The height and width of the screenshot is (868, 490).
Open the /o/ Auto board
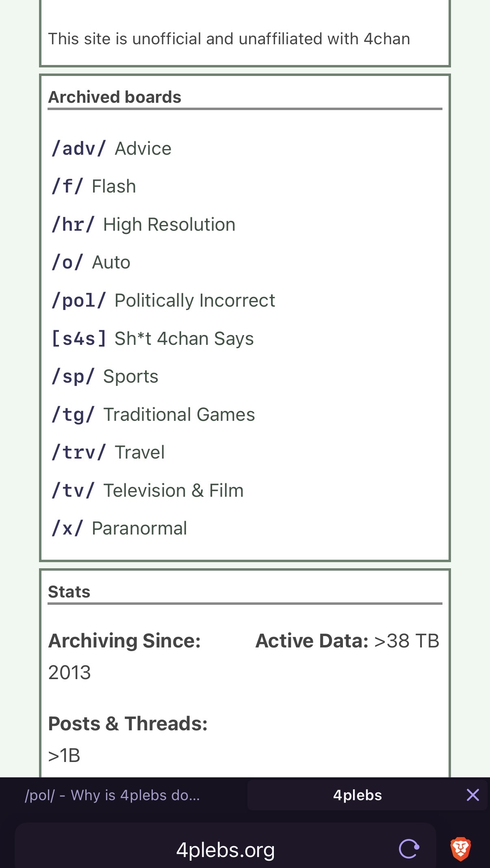(91, 262)
